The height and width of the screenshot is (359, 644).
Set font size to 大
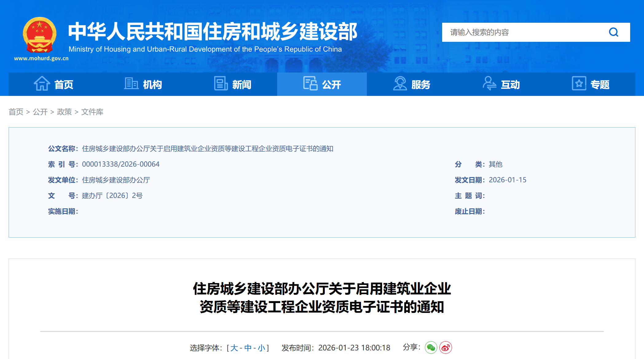234,347
